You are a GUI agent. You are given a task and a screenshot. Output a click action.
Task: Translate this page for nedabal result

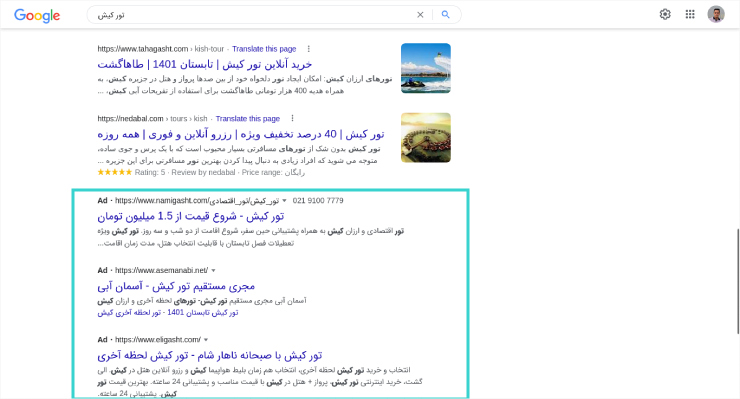click(248, 119)
